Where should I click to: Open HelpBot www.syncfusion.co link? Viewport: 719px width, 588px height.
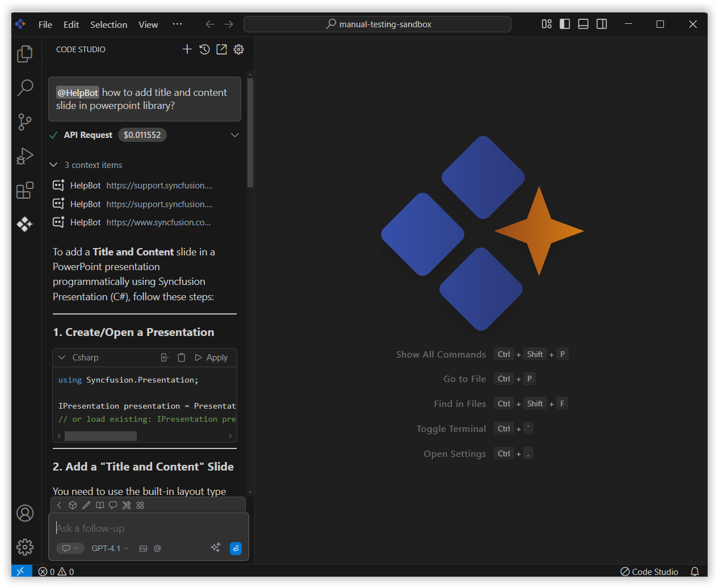pyautogui.click(x=158, y=222)
